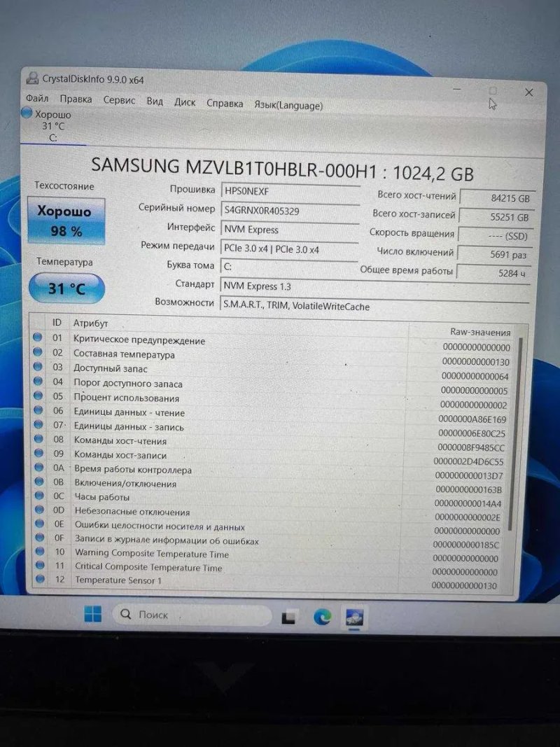
Task: Open the Файл menu
Action: pyautogui.click(x=37, y=99)
